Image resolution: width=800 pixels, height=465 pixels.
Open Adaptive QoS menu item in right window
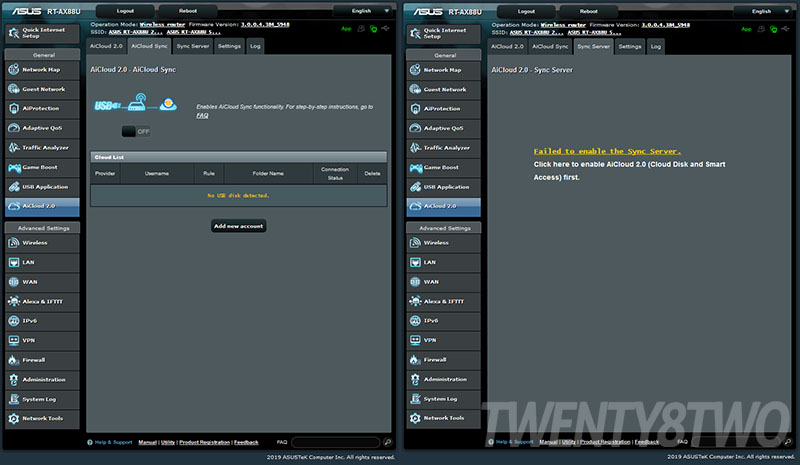click(x=444, y=128)
